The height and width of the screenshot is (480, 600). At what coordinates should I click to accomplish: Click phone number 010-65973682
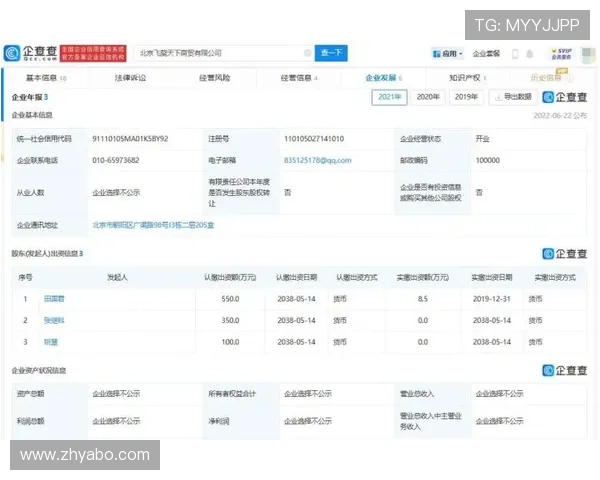pyautogui.click(x=116, y=160)
